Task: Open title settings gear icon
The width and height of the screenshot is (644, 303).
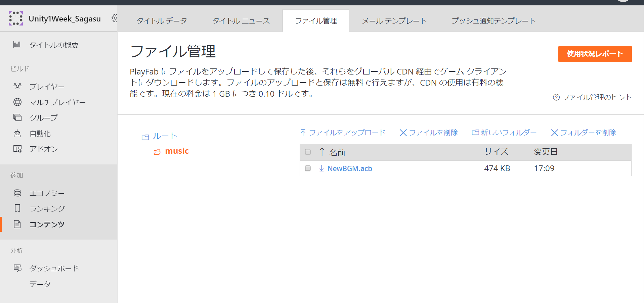Action: [x=114, y=18]
